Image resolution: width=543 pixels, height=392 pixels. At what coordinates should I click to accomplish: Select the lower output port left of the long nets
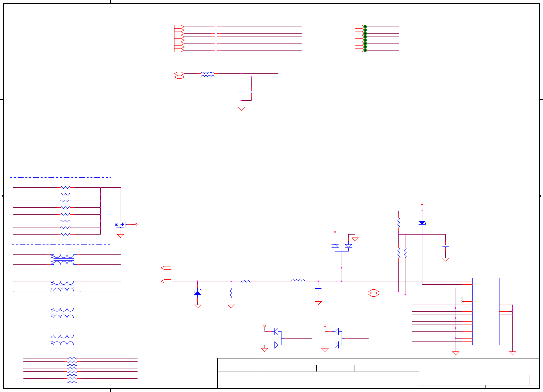[166, 281]
